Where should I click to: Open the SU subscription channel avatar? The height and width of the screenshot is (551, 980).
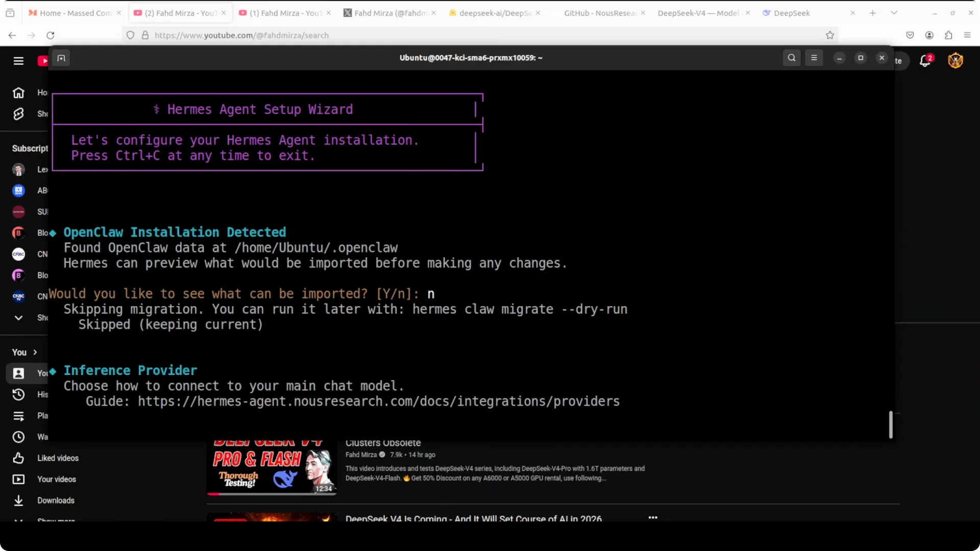point(18,212)
